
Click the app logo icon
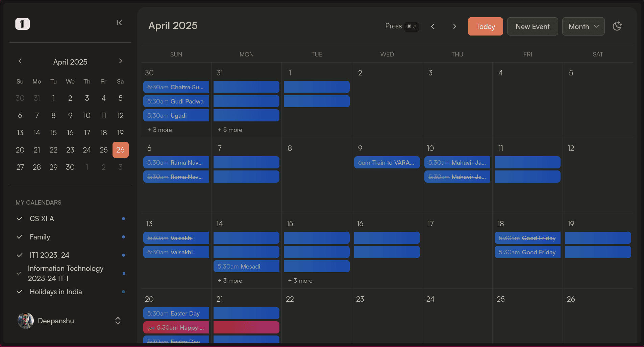[x=22, y=24]
